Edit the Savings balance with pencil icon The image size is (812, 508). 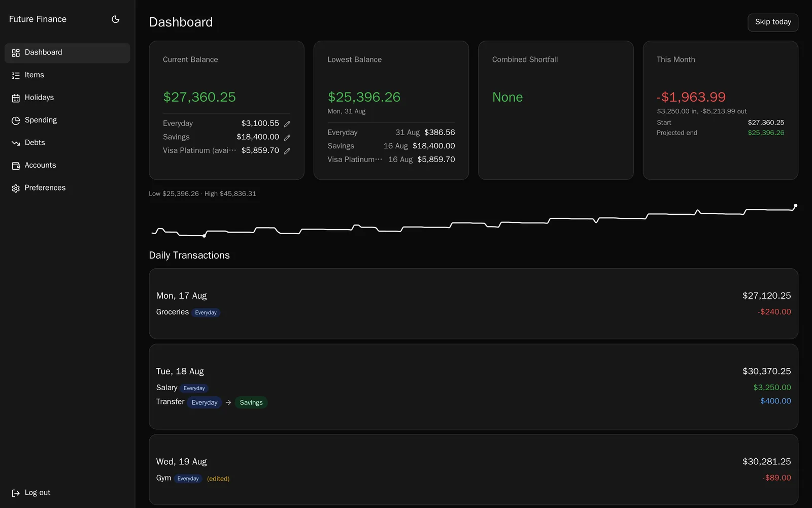287,138
